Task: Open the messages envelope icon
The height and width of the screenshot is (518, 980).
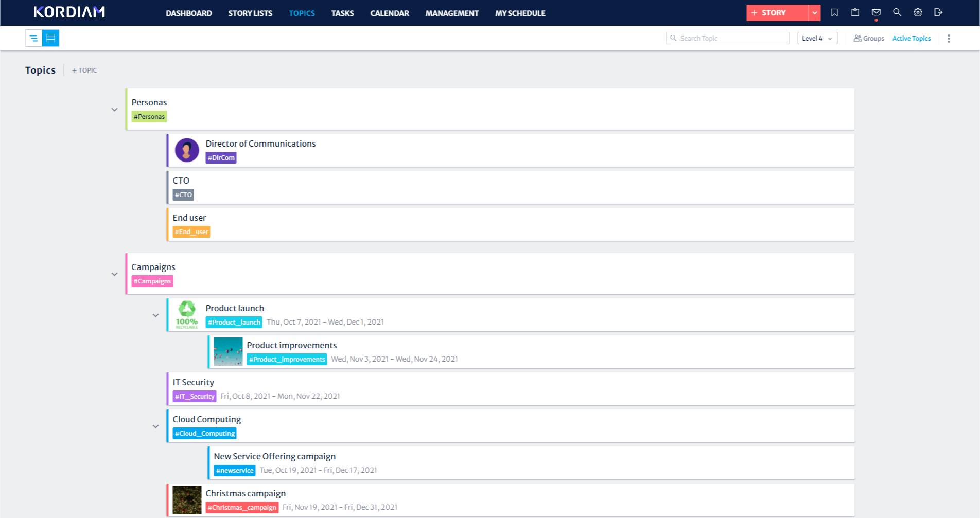Action: coord(876,13)
